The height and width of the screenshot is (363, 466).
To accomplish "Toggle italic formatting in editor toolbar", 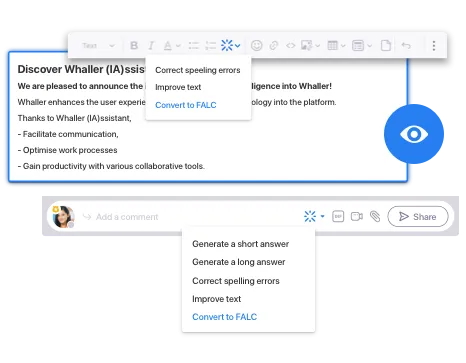I will (x=151, y=45).
